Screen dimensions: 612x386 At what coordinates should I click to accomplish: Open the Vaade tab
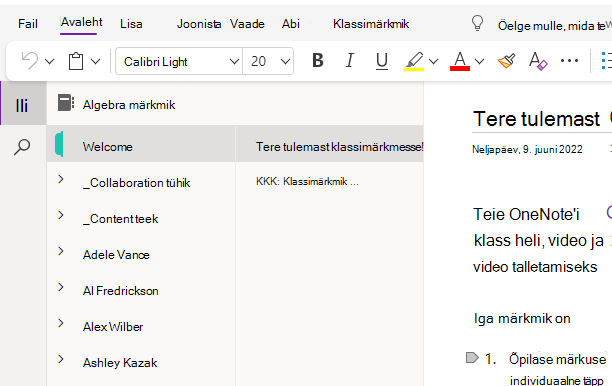[247, 24]
